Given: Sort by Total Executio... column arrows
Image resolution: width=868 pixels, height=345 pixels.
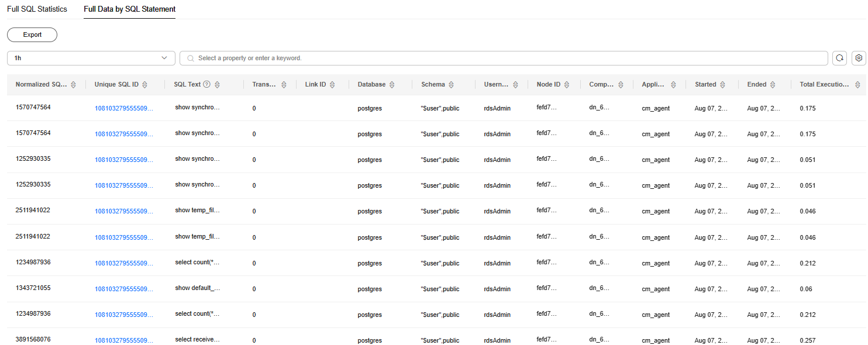Looking at the screenshot, I should coord(857,85).
